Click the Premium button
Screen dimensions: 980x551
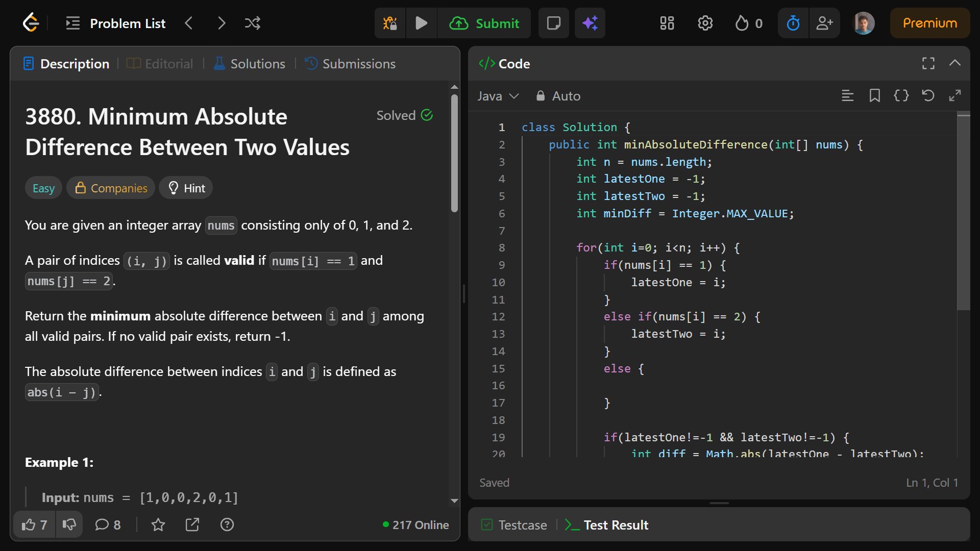coord(929,23)
